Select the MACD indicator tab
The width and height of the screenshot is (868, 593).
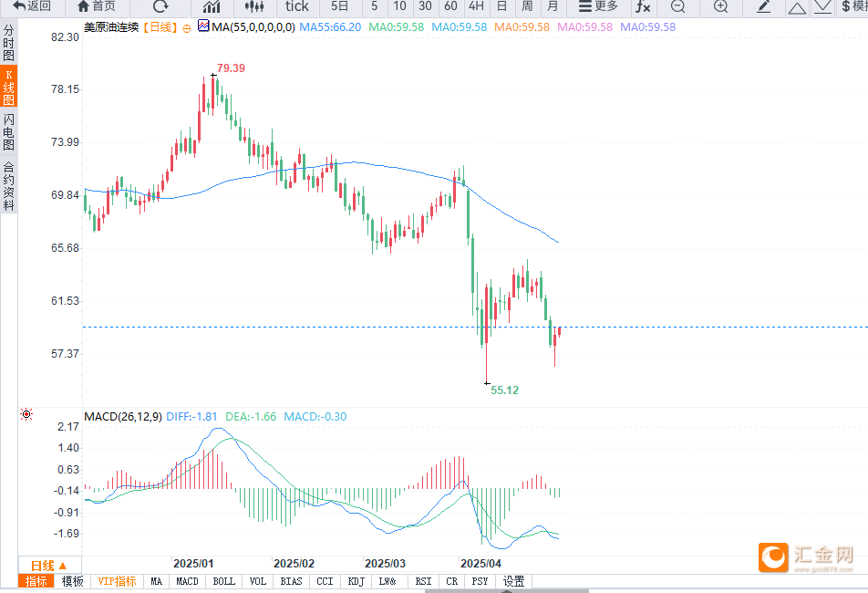click(187, 581)
